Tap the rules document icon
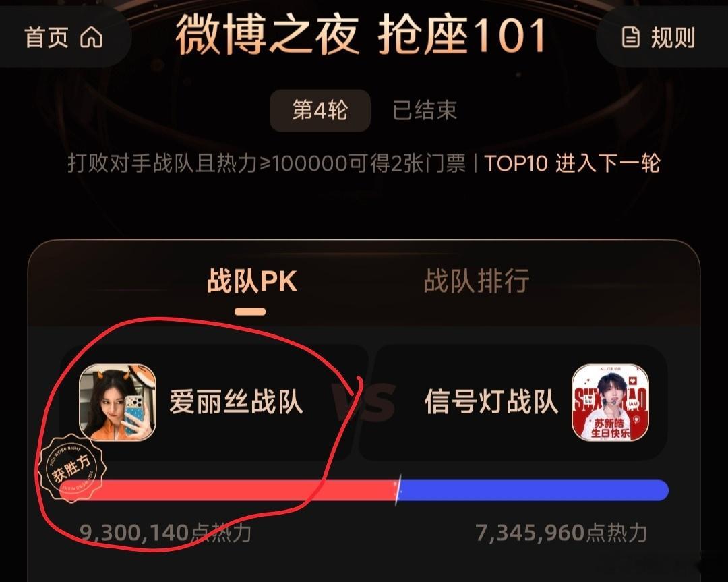728x582 pixels. tap(630, 37)
